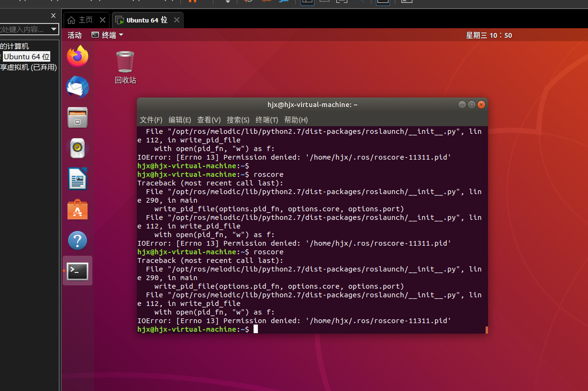Close the 主页 tab

[102, 20]
